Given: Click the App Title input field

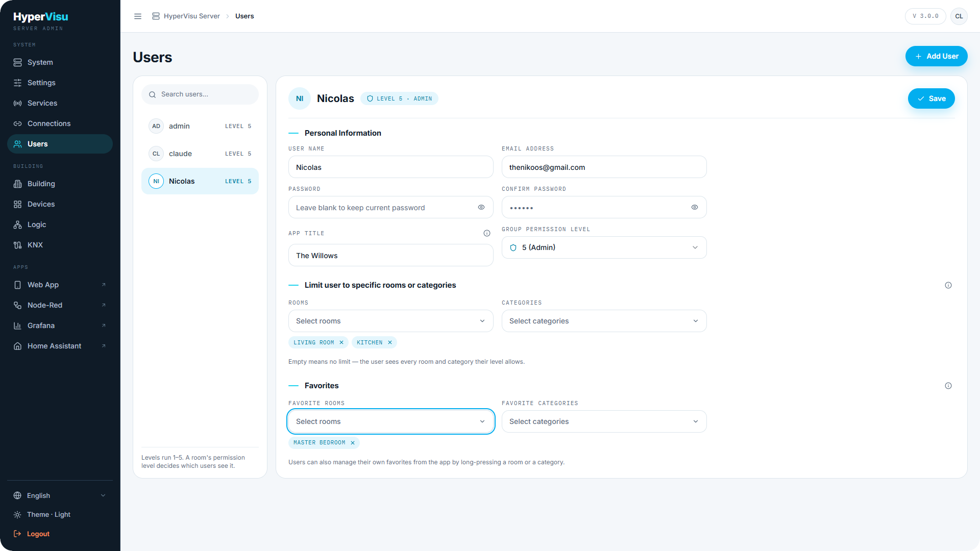Looking at the screenshot, I should tap(391, 255).
